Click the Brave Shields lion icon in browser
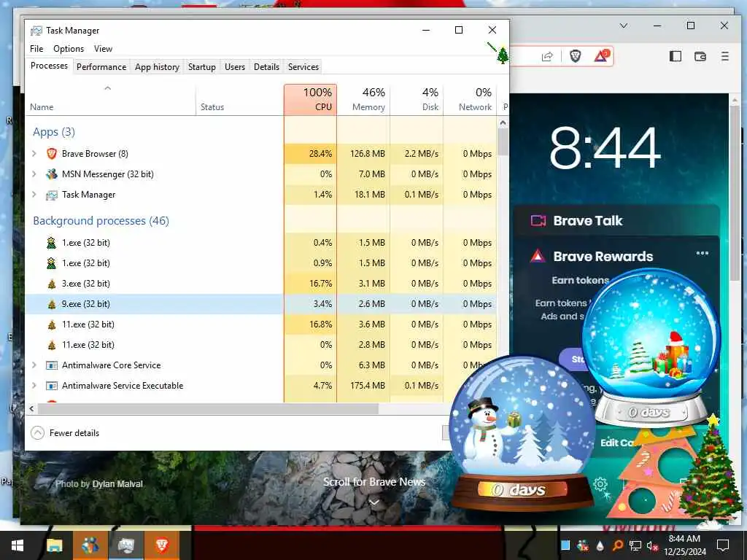Image resolution: width=747 pixels, height=560 pixels. [575, 56]
